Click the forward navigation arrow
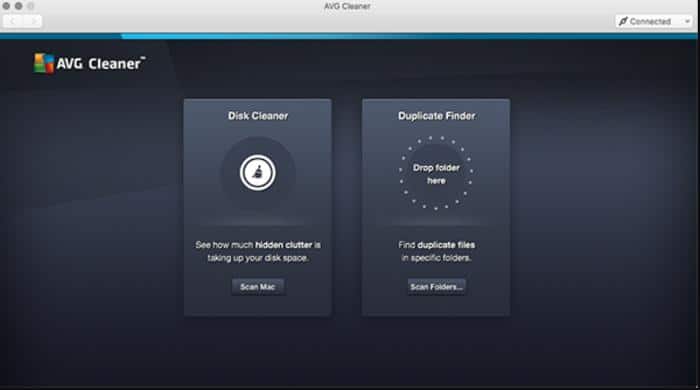Image resolution: width=700 pixels, height=390 pixels. (33, 21)
